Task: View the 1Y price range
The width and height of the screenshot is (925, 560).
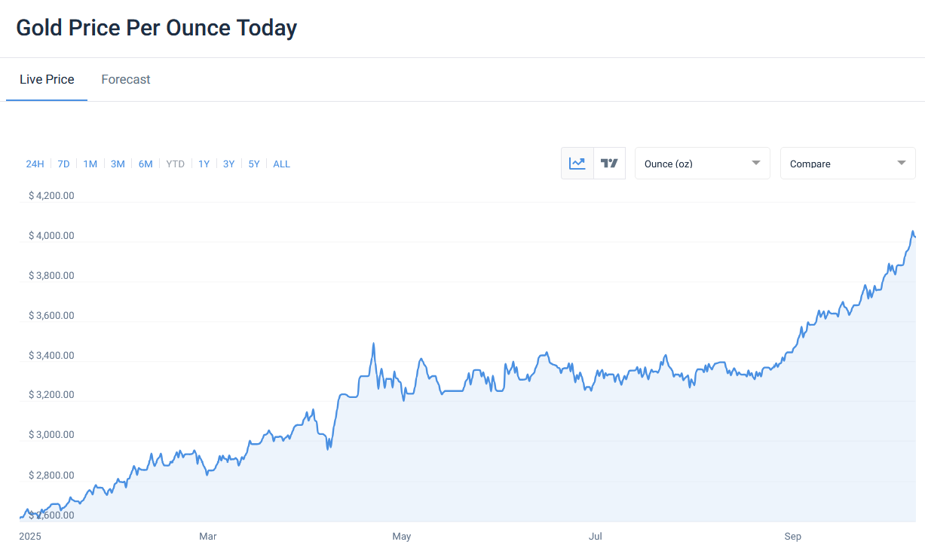Action: pyautogui.click(x=204, y=164)
